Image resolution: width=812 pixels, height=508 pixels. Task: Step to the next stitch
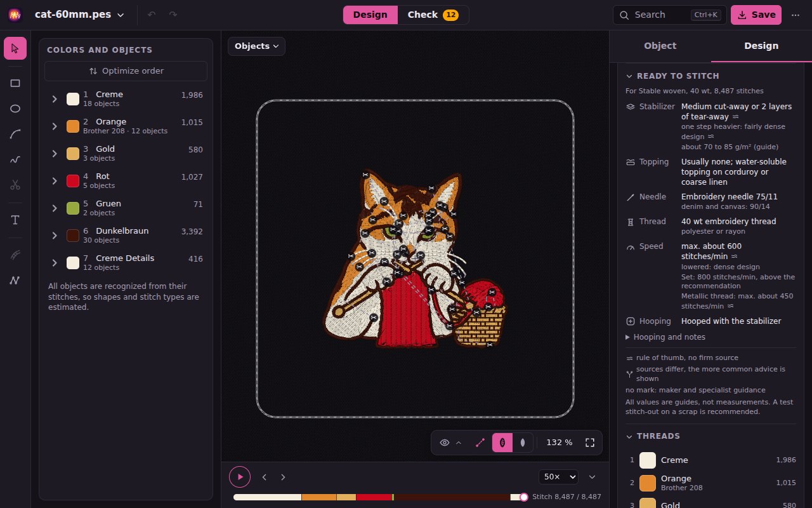click(283, 477)
